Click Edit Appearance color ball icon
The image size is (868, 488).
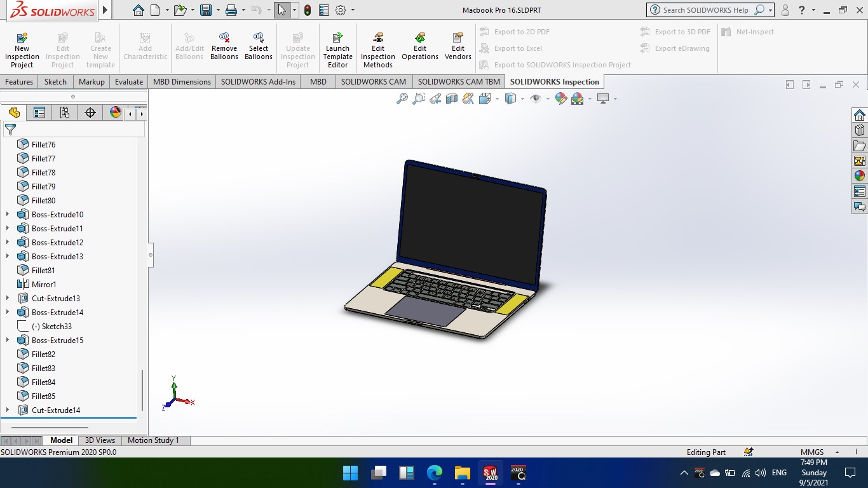pos(560,98)
